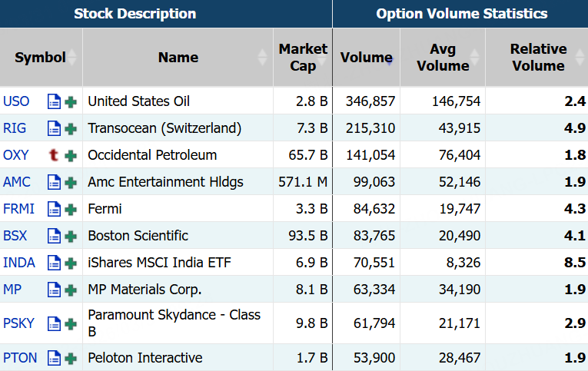
Task: Click the document icon beside USO
Action: [x=54, y=101]
